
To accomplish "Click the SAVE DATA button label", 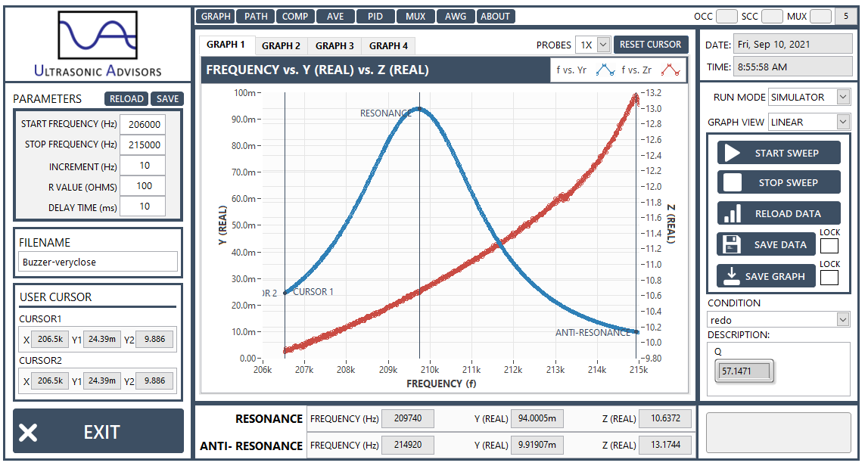I will (780, 244).
